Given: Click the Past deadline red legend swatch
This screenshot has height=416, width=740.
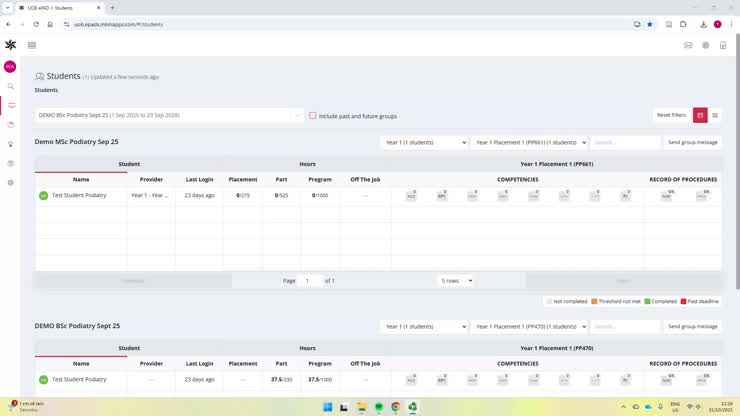Looking at the screenshot, I should (x=683, y=301).
